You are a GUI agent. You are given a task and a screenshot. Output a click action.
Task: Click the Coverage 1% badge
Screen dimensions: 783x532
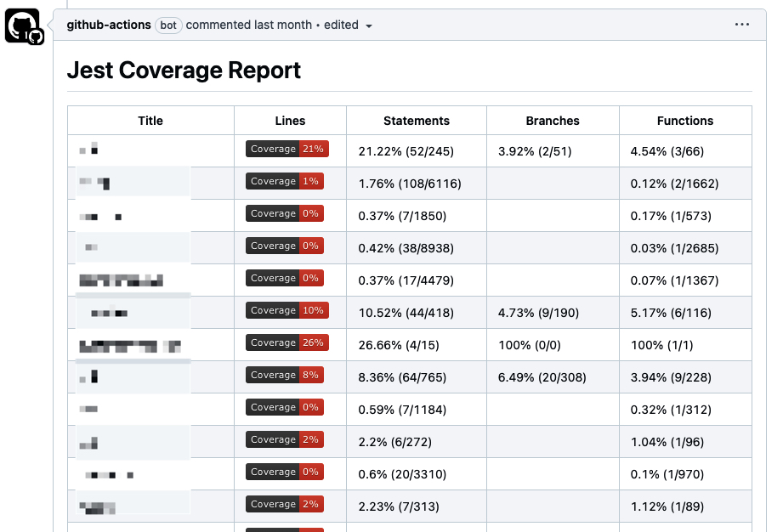(x=285, y=181)
